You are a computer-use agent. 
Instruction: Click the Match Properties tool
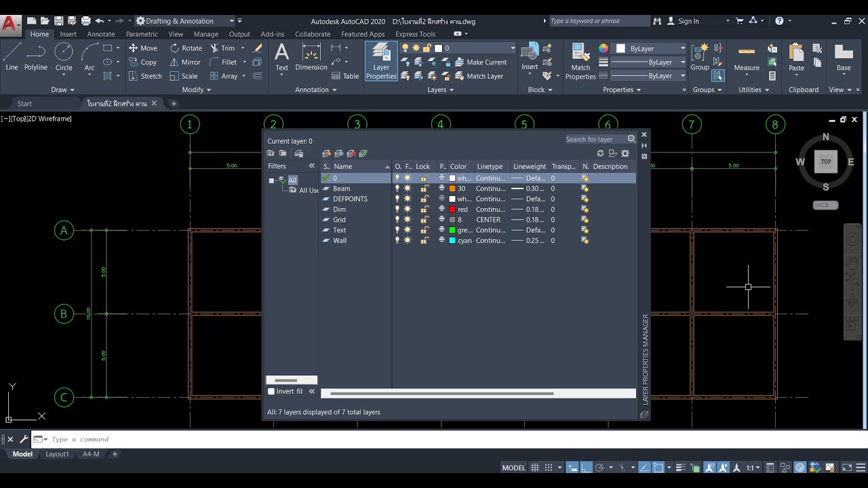[580, 62]
